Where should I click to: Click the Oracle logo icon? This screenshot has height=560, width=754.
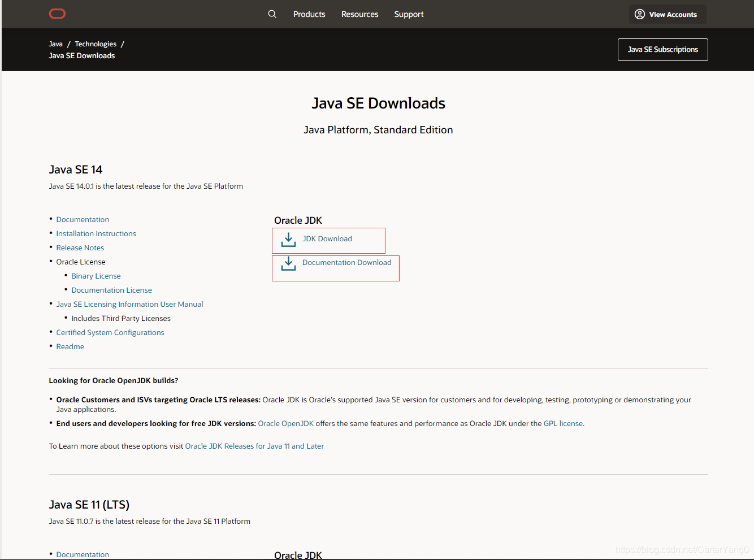coord(57,14)
